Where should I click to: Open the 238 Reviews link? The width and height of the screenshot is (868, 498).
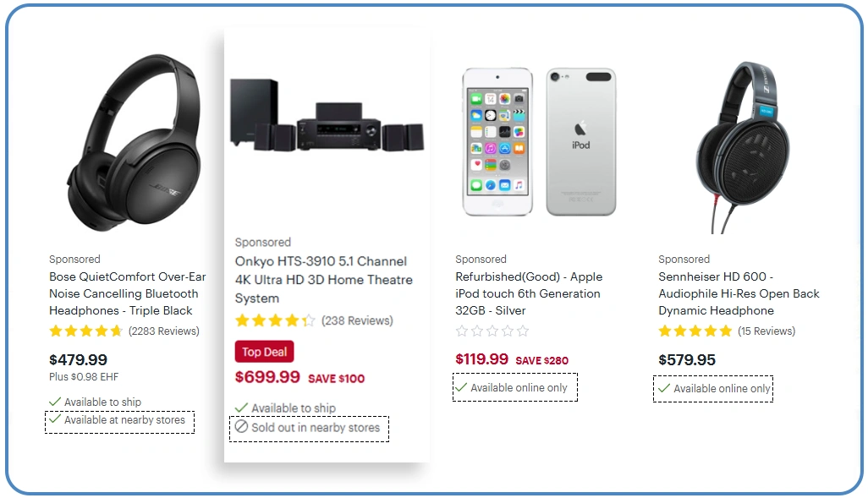click(x=357, y=320)
